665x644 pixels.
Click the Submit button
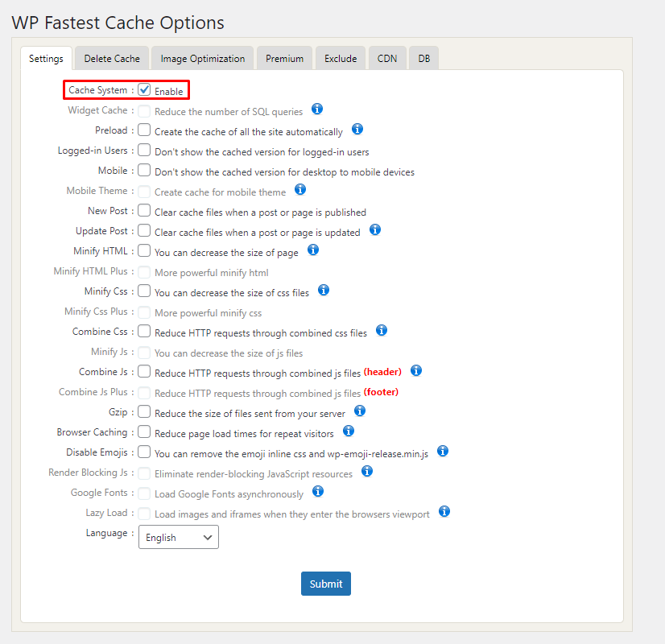[x=325, y=583]
